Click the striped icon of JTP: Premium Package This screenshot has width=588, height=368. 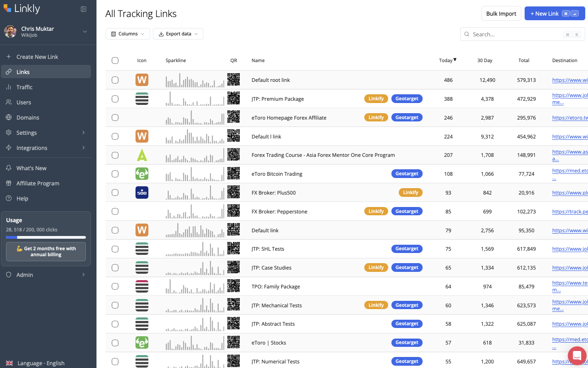(x=142, y=98)
